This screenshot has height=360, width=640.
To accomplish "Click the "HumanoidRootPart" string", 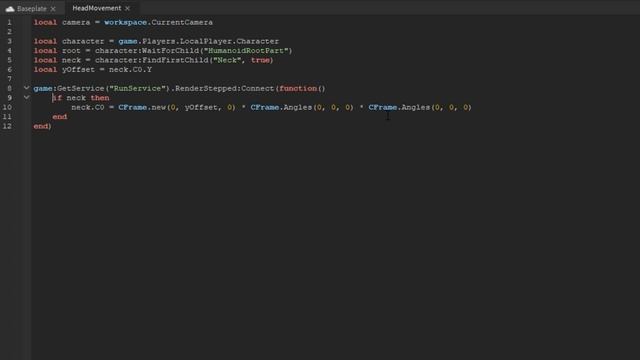I will pos(246,51).
